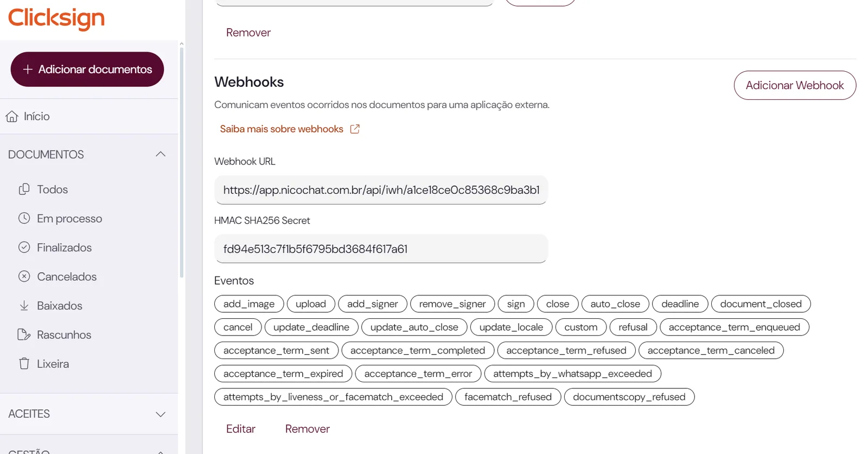868x454 pixels.
Task: Click the Baixados download icon
Action: tap(24, 306)
